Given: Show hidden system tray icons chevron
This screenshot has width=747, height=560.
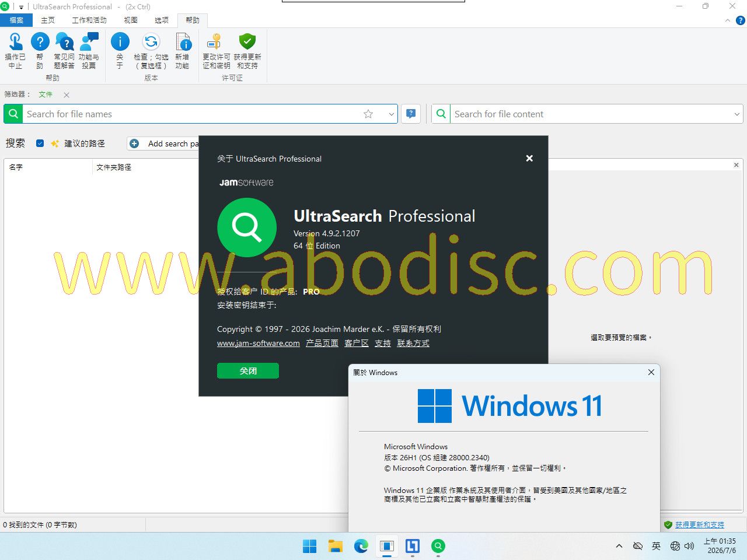Looking at the screenshot, I should click(x=619, y=546).
